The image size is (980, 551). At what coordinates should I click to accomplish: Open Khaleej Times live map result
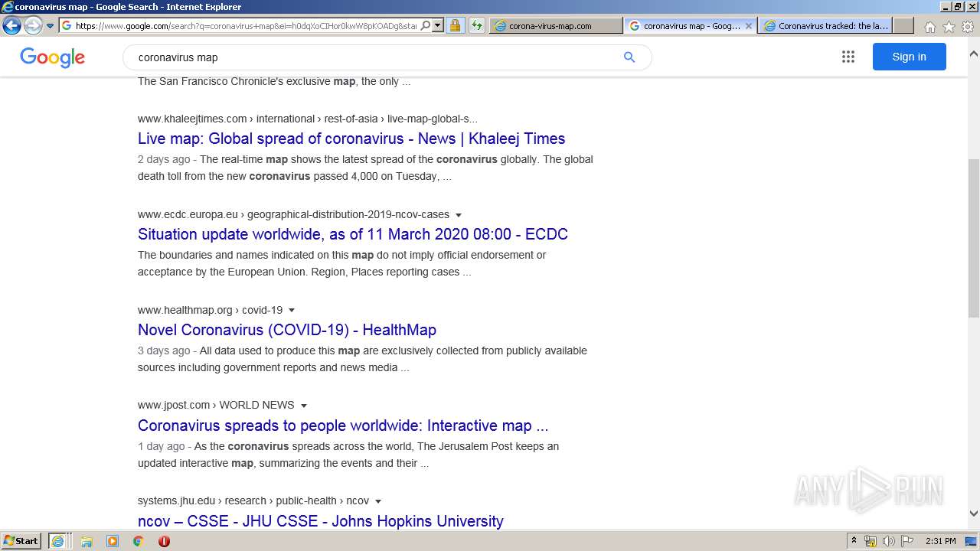click(x=351, y=139)
